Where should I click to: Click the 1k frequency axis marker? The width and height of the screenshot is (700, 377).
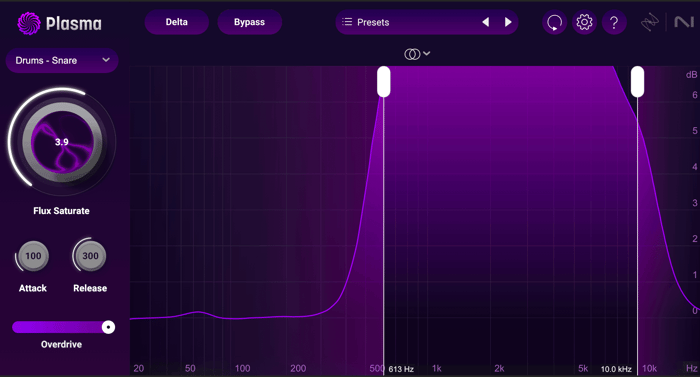click(x=437, y=368)
